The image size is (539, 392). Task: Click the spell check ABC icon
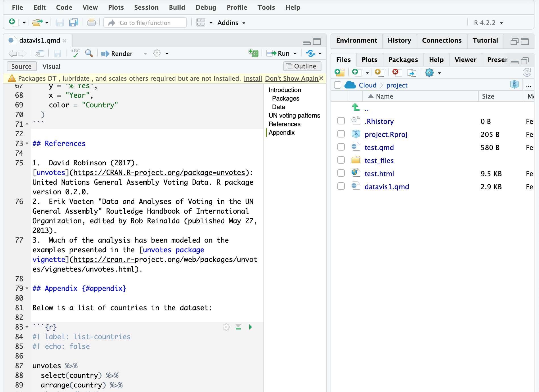[x=75, y=53]
